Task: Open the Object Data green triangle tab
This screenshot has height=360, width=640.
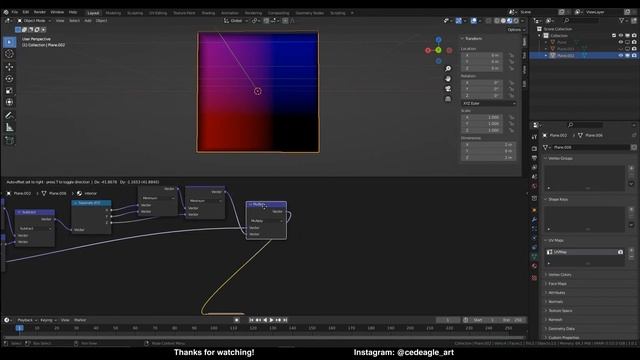Action: point(534,256)
